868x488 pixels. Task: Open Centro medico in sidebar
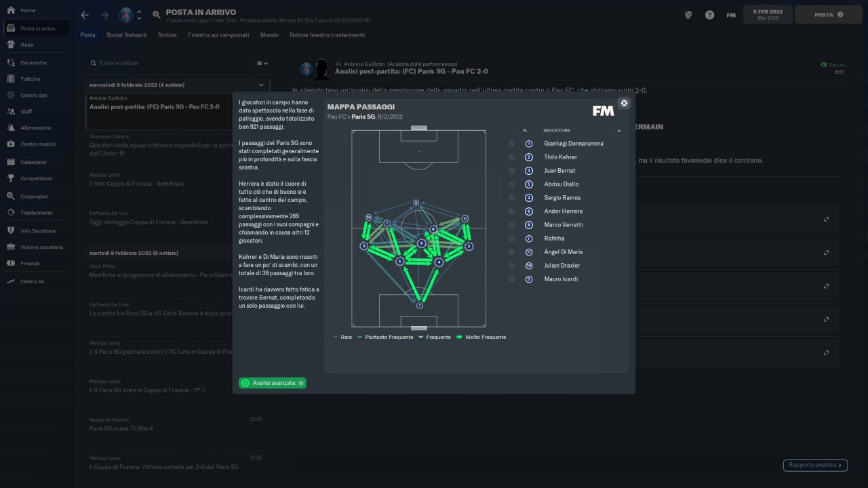tap(37, 144)
